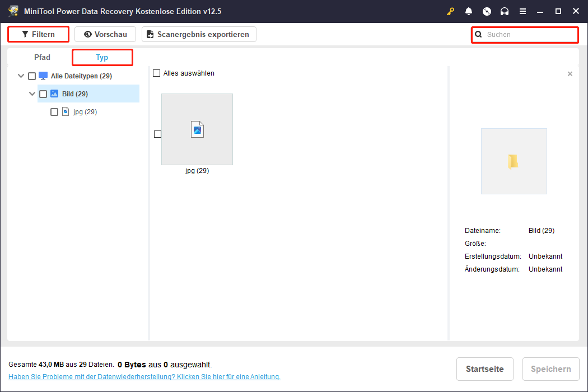Viewport: 588px width, 392px height.
Task: Open the Filtern filter options
Action: pos(38,34)
